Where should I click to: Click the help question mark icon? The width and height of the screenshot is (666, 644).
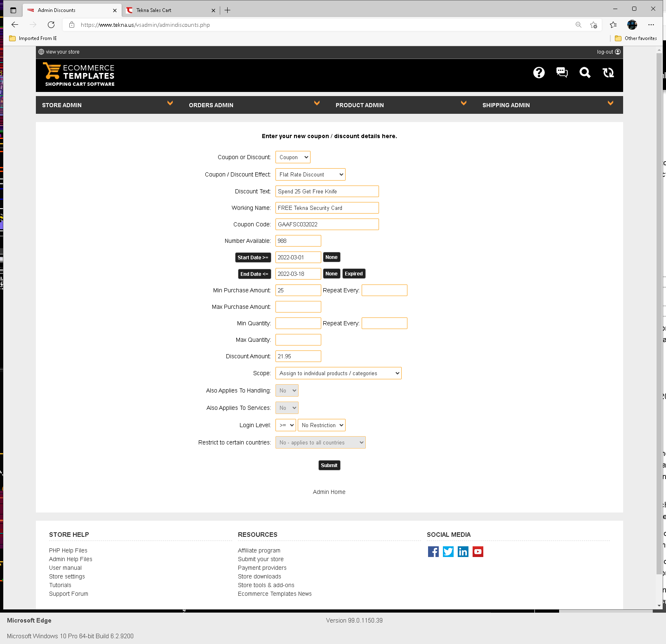[539, 73]
